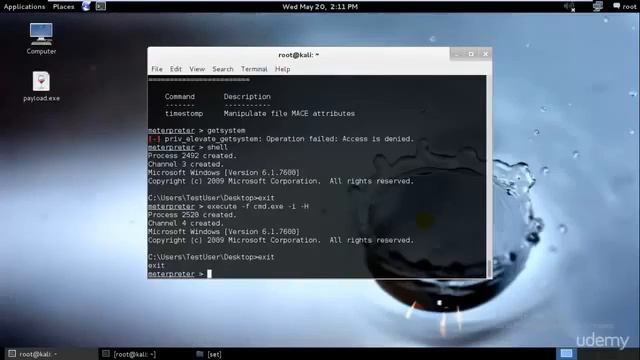Click 'Process 2520 created.' line
The image size is (640, 360).
click(x=192, y=215)
